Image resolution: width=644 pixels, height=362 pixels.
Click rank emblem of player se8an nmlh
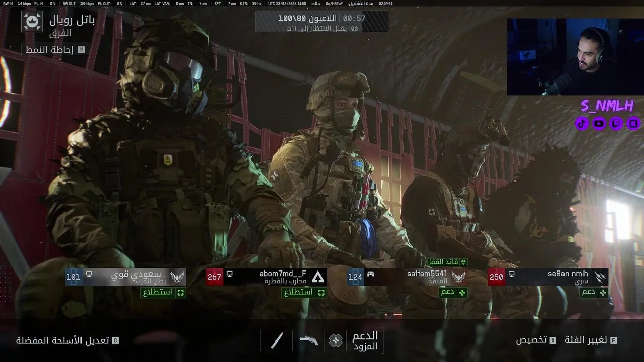tap(600, 277)
